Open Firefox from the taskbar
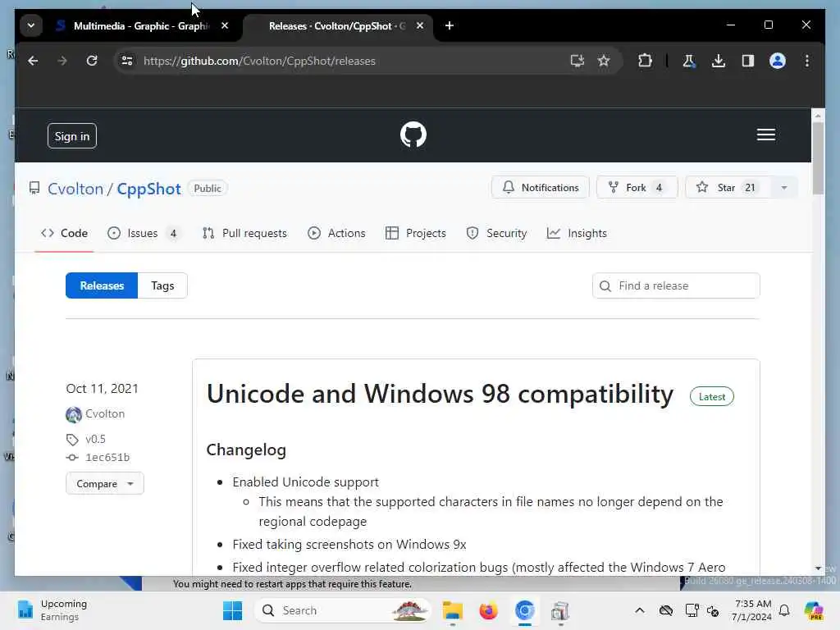This screenshot has height=630, width=840. pyautogui.click(x=488, y=610)
